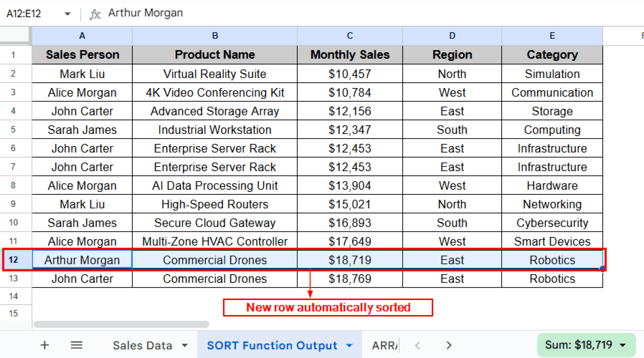Open the Sum aggregation dropdown
644x358 pixels.
(x=623, y=344)
